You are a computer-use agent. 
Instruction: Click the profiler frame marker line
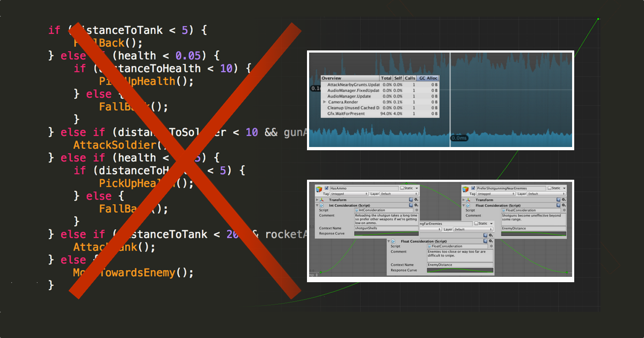450,99
